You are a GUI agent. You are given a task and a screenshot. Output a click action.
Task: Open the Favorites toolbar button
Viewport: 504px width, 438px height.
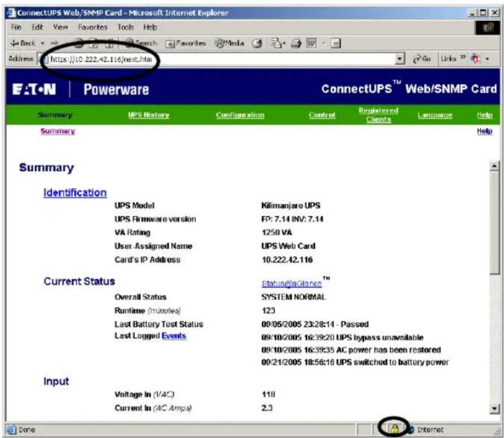point(185,43)
